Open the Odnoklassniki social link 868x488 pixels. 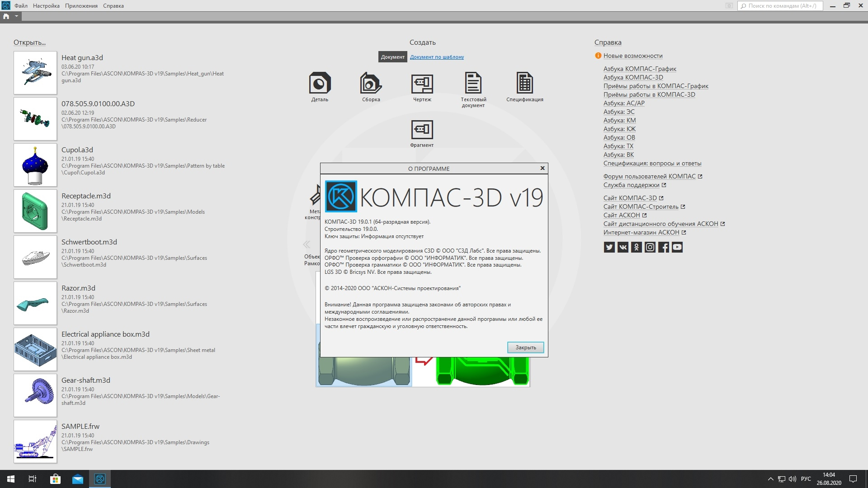[636, 247]
